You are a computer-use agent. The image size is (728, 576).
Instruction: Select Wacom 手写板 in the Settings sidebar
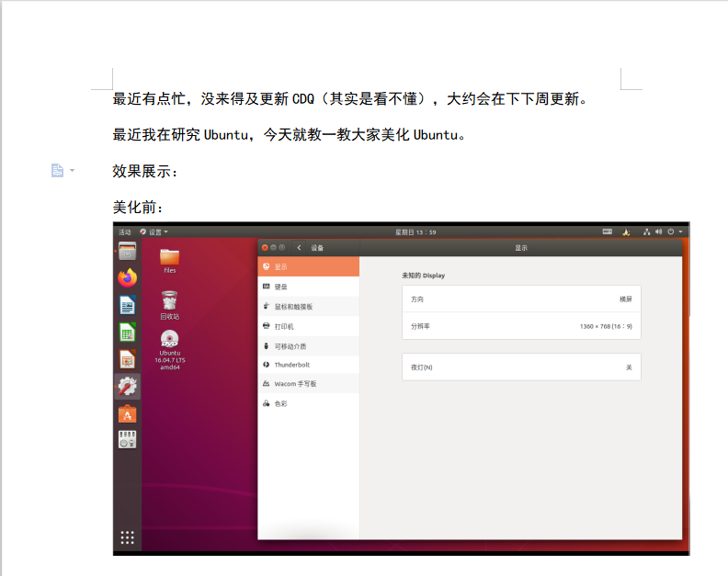click(x=309, y=384)
